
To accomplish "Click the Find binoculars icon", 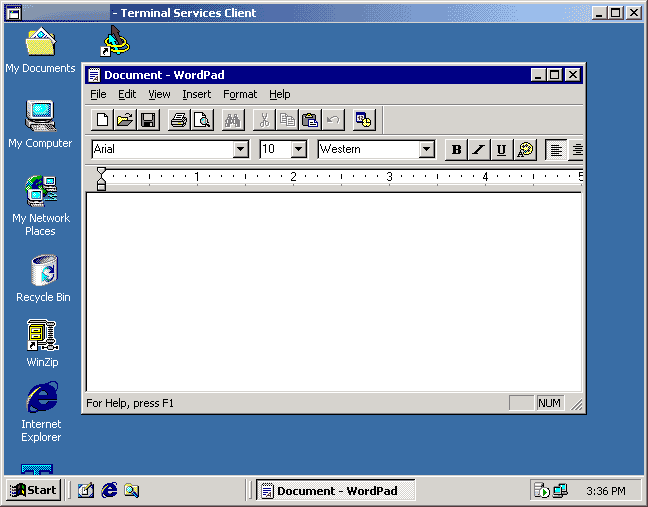I will point(233,120).
